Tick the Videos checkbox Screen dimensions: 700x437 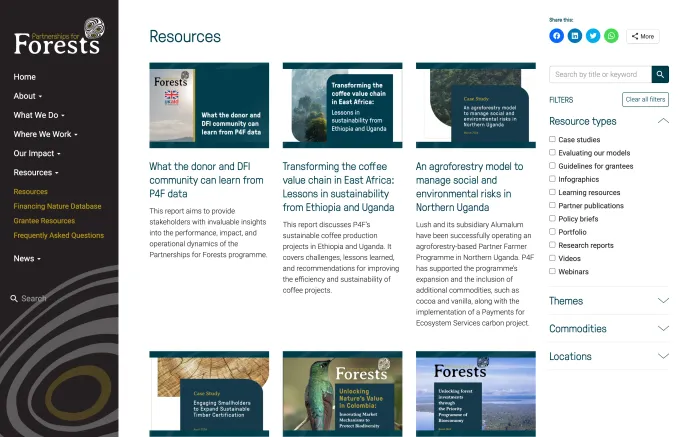tap(552, 258)
